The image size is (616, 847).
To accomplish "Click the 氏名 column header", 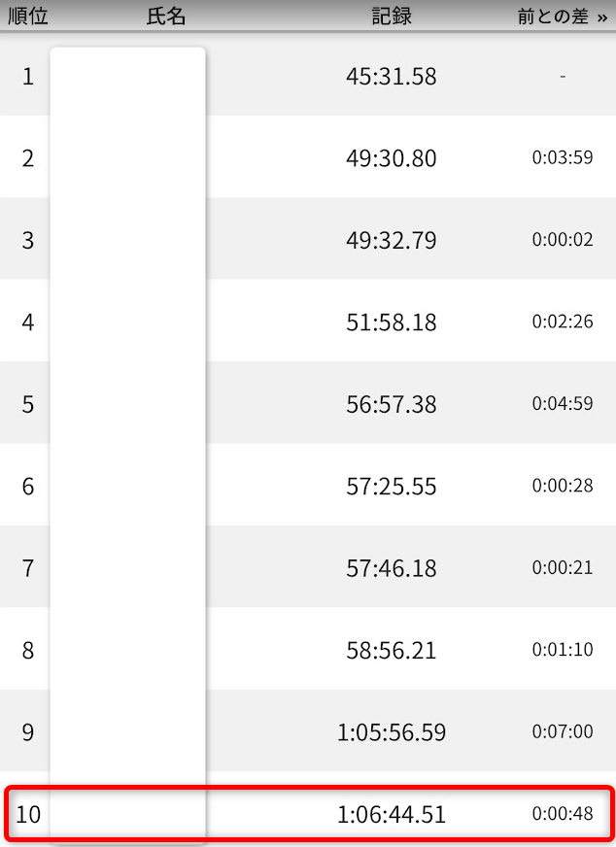I will [x=166, y=17].
